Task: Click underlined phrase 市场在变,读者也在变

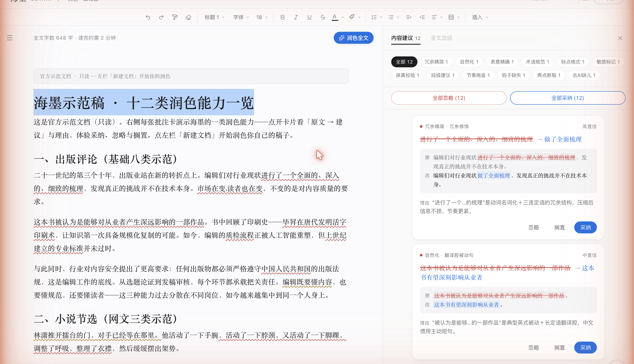Action: [x=230, y=188]
